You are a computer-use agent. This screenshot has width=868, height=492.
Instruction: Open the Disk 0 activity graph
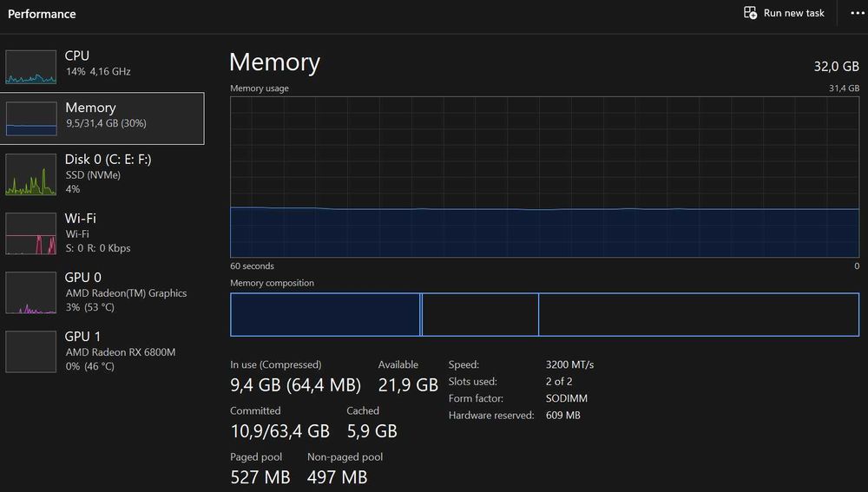coord(31,174)
